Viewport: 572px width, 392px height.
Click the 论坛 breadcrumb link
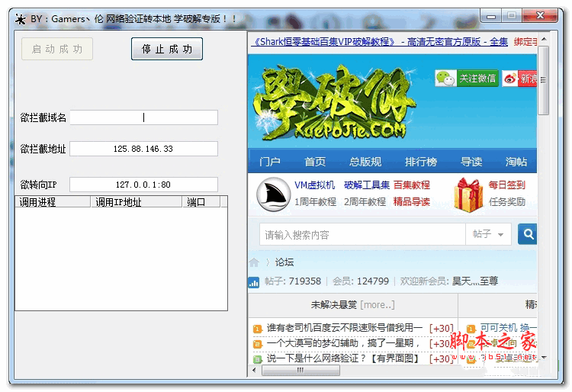tap(284, 262)
